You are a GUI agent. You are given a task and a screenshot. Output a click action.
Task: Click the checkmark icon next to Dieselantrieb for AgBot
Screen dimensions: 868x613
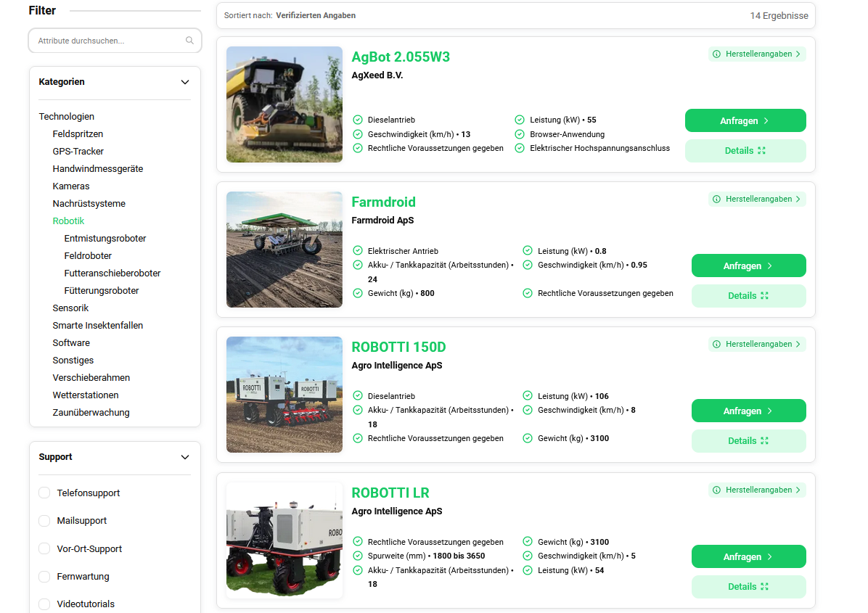358,120
